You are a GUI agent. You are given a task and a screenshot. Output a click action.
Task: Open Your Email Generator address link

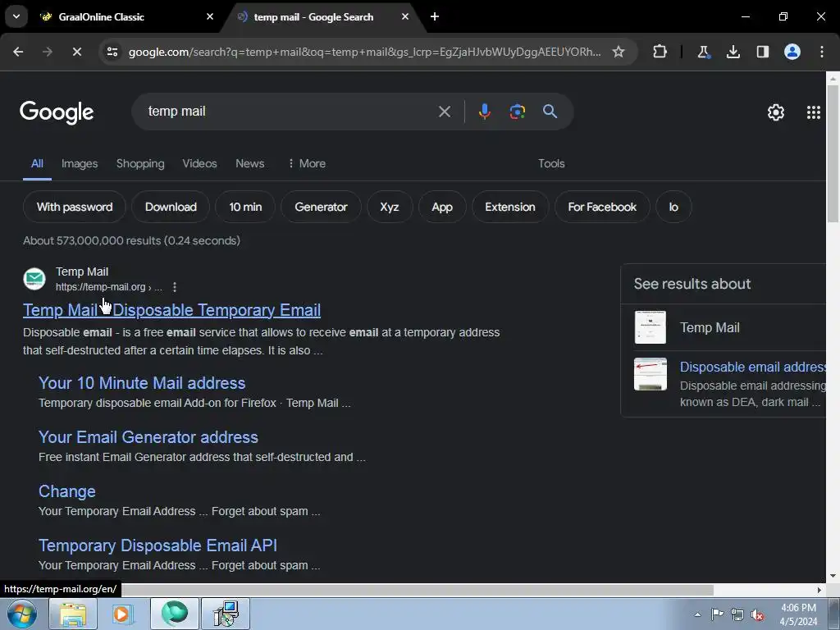(148, 437)
